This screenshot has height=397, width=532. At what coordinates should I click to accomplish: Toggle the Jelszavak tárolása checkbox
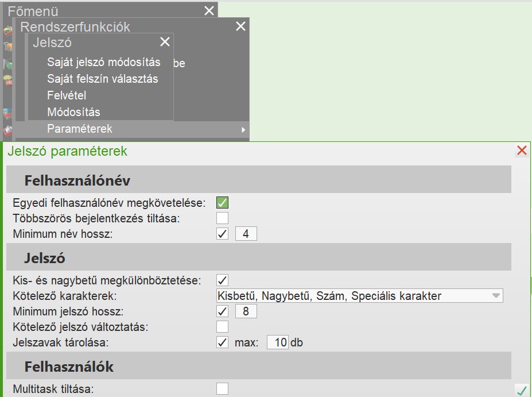[x=223, y=342]
